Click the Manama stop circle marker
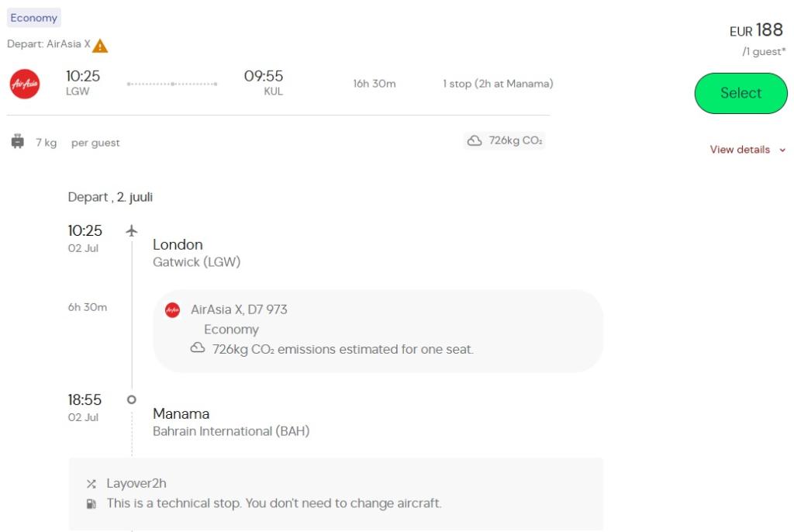Viewport: 794px width, 532px height. click(132, 399)
